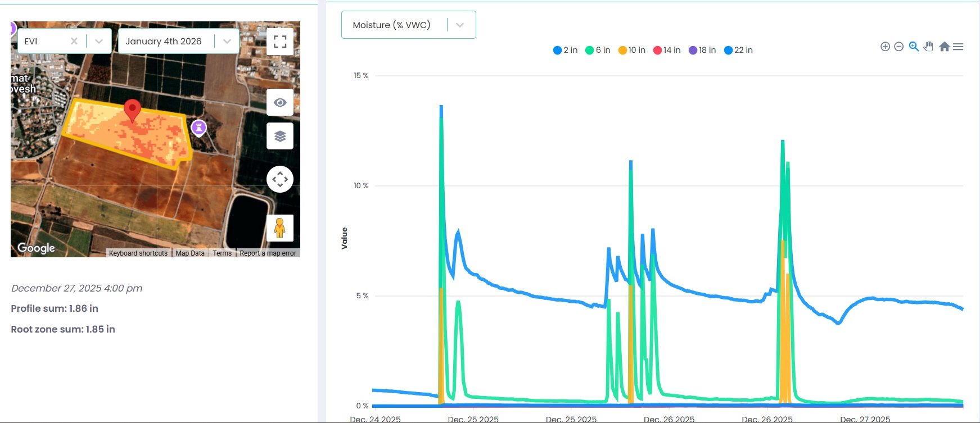The image size is (980, 423).
Task: Click the chart zoom out minus icon
Action: pyautogui.click(x=898, y=47)
